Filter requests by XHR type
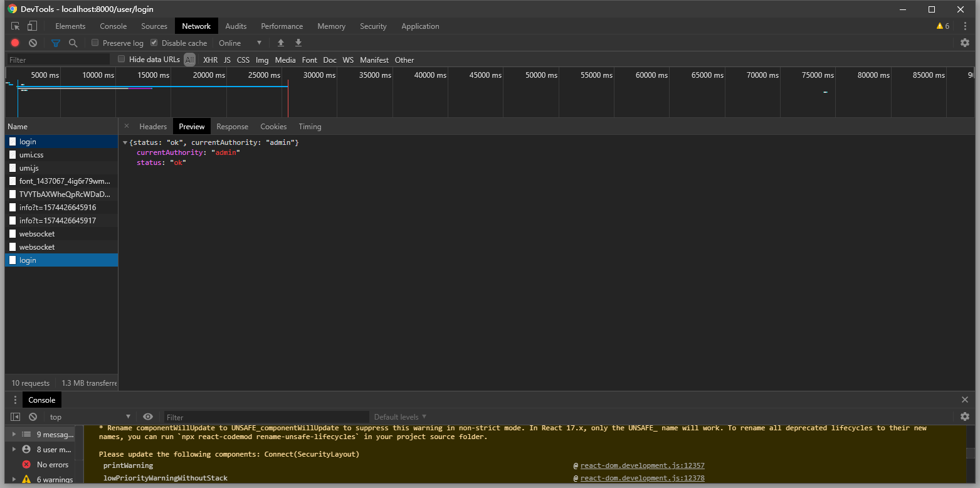Image resolution: width=980 pixels, height=488 pixels. 210,60
